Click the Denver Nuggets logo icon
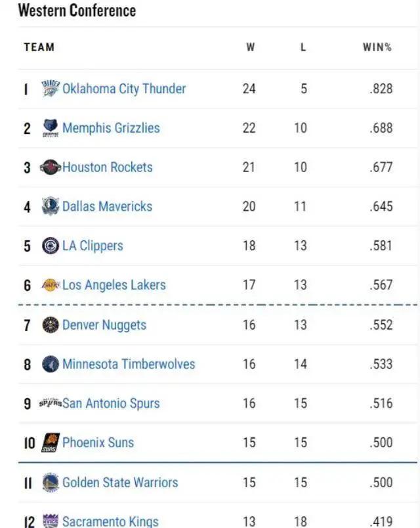Viewport: 420px width, 528px height. click(51, 324)
